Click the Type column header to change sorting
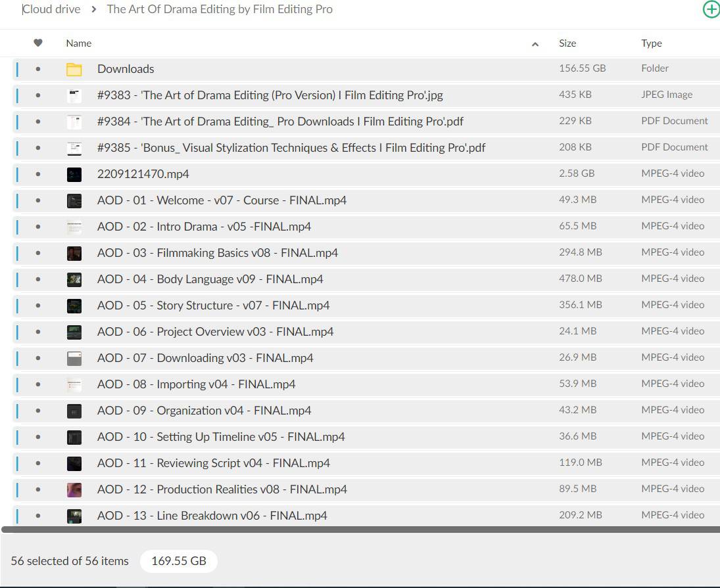This screenshot has width=720, height=588. (652, 43)
